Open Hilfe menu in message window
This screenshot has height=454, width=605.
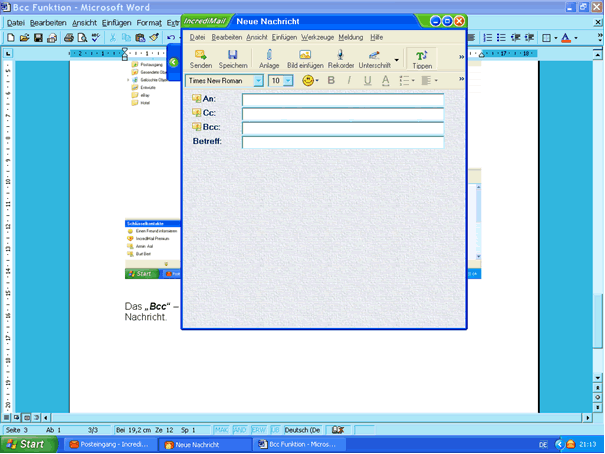376,37
